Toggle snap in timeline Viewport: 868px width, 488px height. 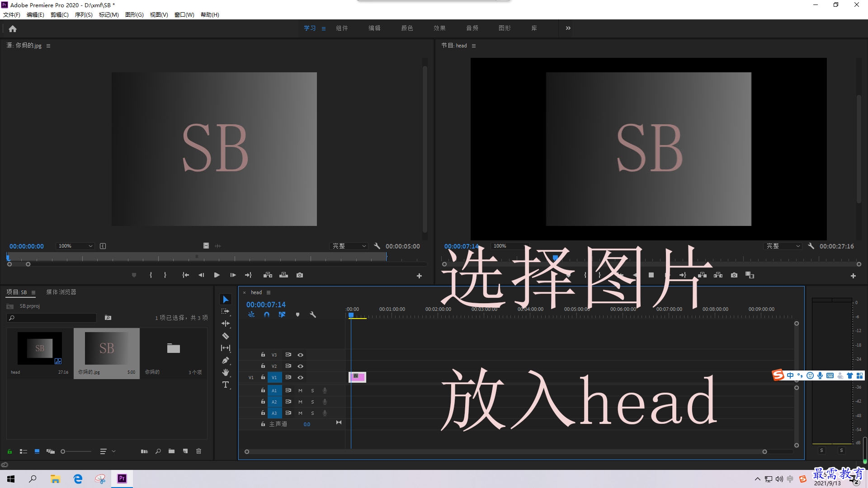pyautogui.click(x=267, y=314)
